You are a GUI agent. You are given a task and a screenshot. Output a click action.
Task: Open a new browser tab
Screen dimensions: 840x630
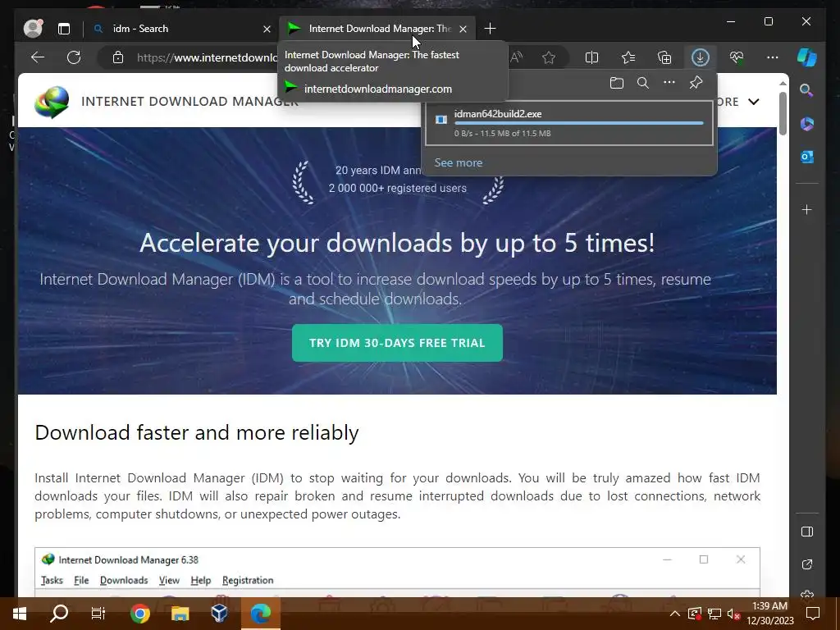point(490,29)
